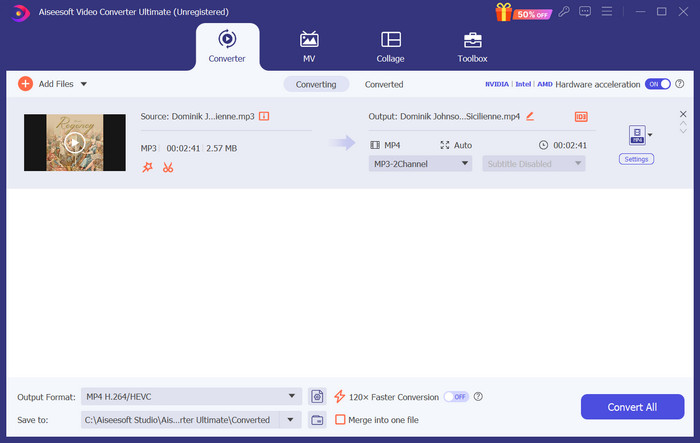The width and height of the screenshot is (700, 443).
Task: Play the video thumbnail preview
Action: point(75,142)
